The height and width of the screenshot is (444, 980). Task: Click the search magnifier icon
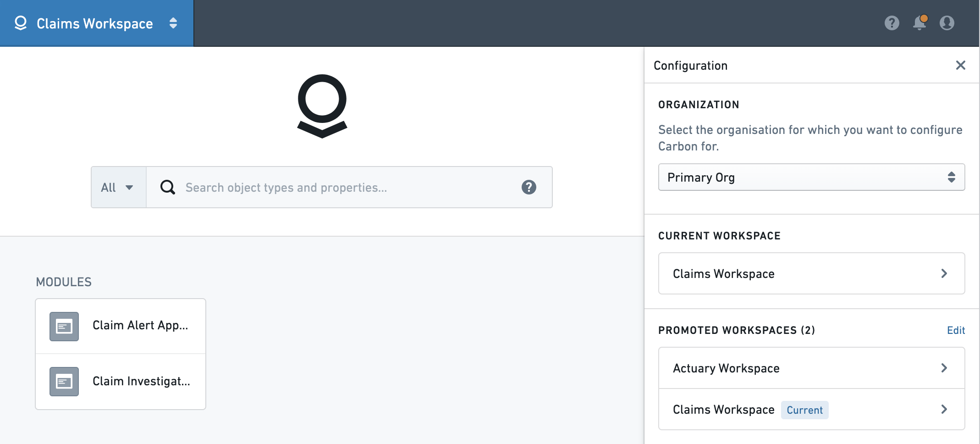click(x=167, y=187)
